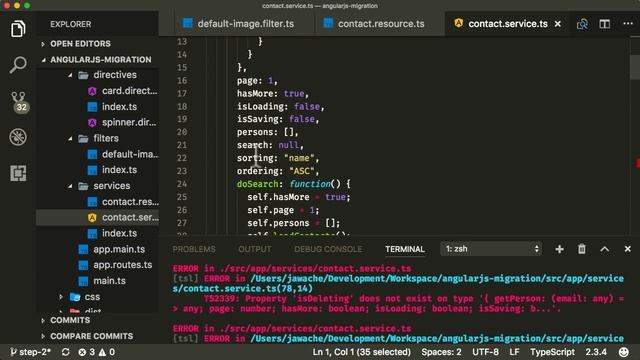Open the Debug view icon
Image resolution: width=640 pixels, height=360 pixels.
18,137
